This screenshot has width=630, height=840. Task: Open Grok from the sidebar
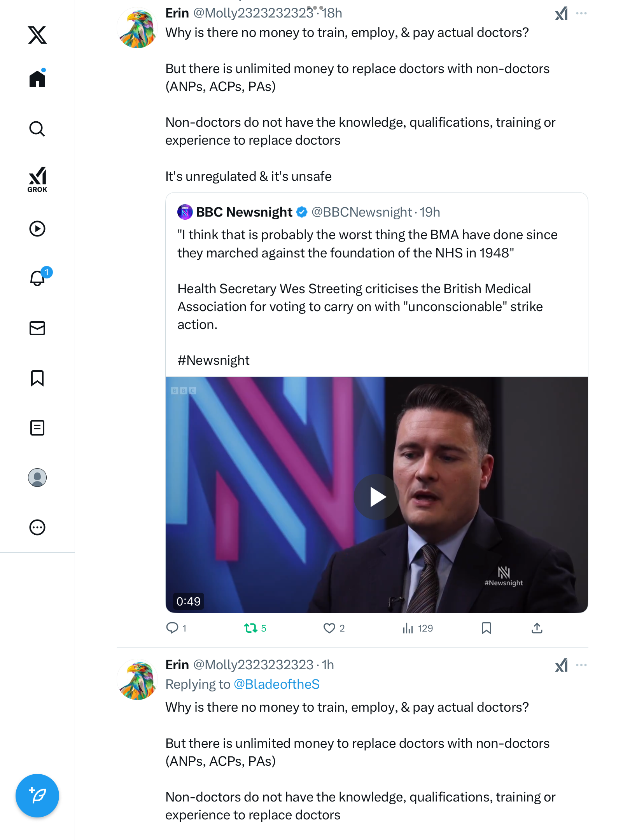[37, 179]
